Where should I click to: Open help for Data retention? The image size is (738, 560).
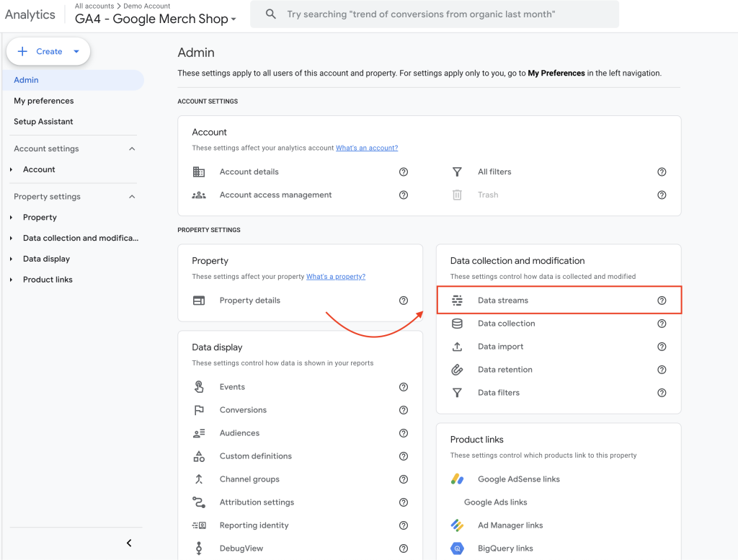(662, 370)
